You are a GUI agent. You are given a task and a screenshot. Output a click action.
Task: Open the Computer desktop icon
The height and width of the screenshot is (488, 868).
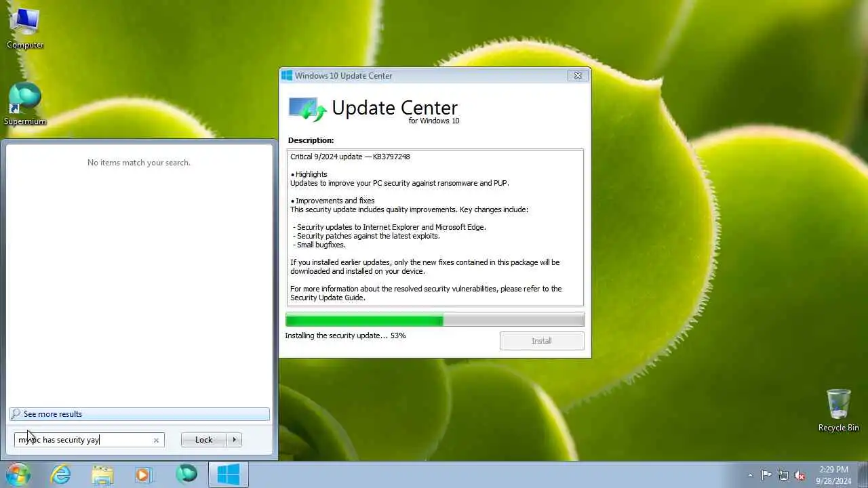coord(25,28)
